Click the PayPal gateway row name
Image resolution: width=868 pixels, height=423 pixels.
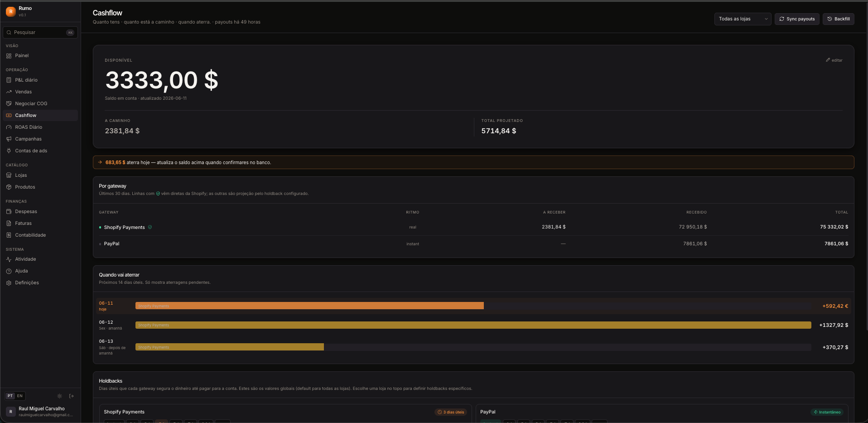111,244
